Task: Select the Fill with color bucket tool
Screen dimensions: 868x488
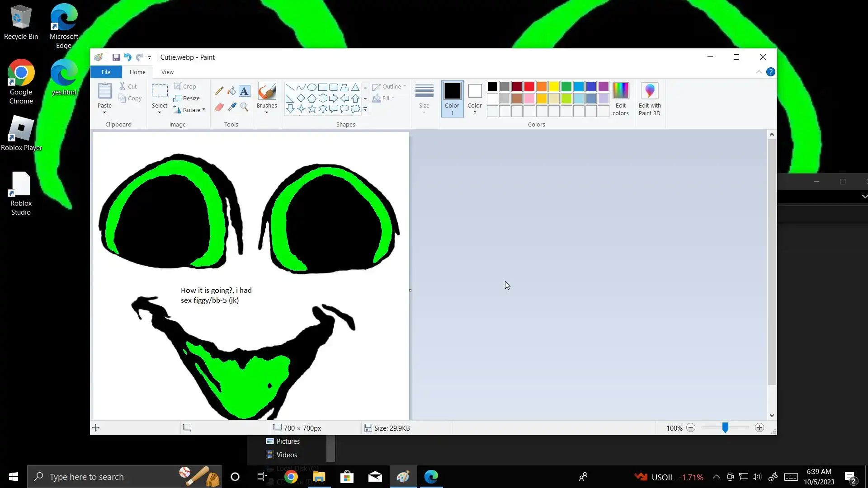Action: click(x=231, y=91)
